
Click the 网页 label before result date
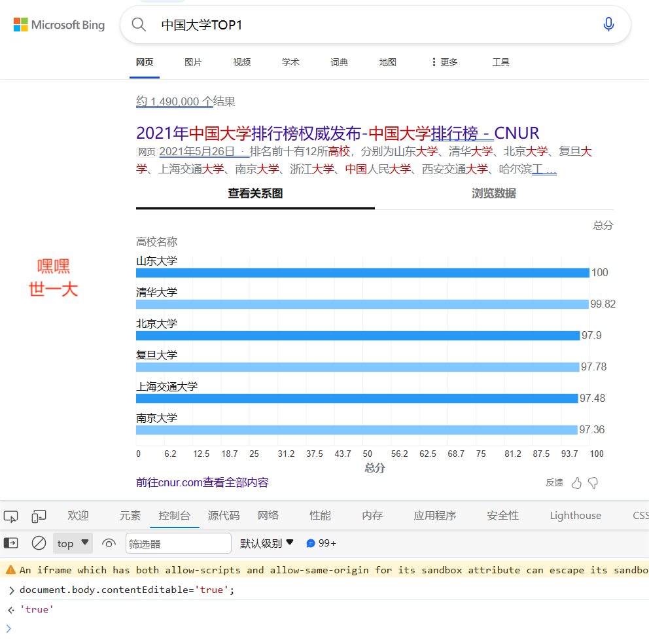147,152
